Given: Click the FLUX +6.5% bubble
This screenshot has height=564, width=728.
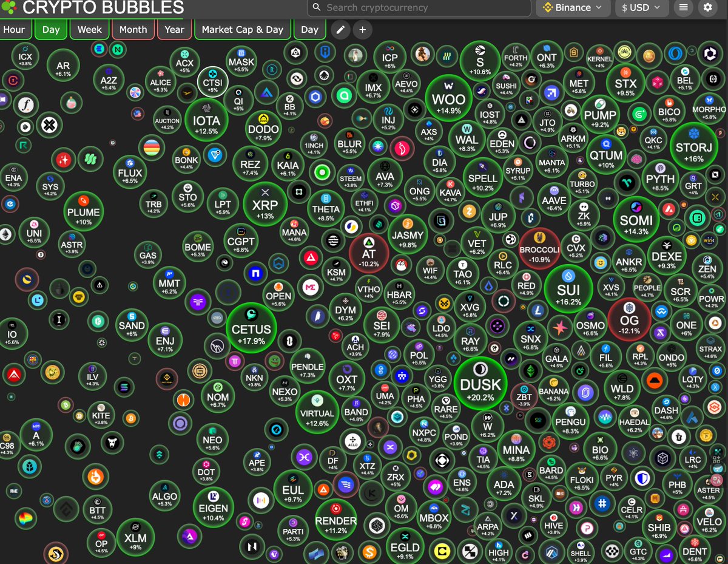Looking at the screenshot, I should point(130,171).
